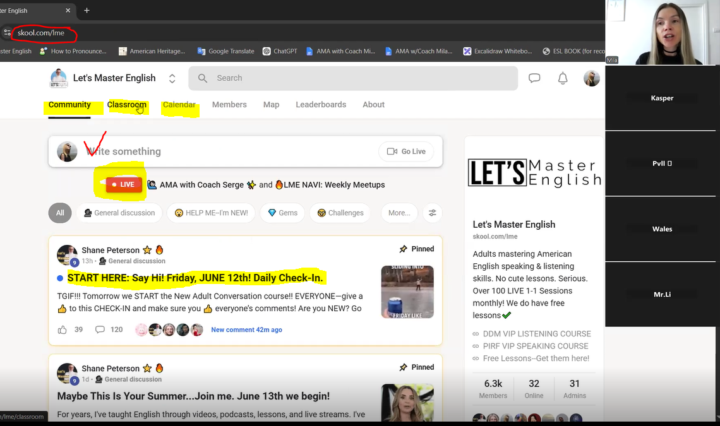Filter posts by Challenges
This screenshot has height=426, width=720.
click(340, 213)
